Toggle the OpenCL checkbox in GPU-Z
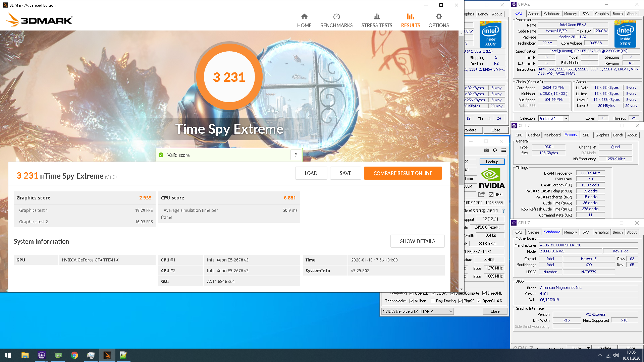The image size is (644, 362). (412, 293)
